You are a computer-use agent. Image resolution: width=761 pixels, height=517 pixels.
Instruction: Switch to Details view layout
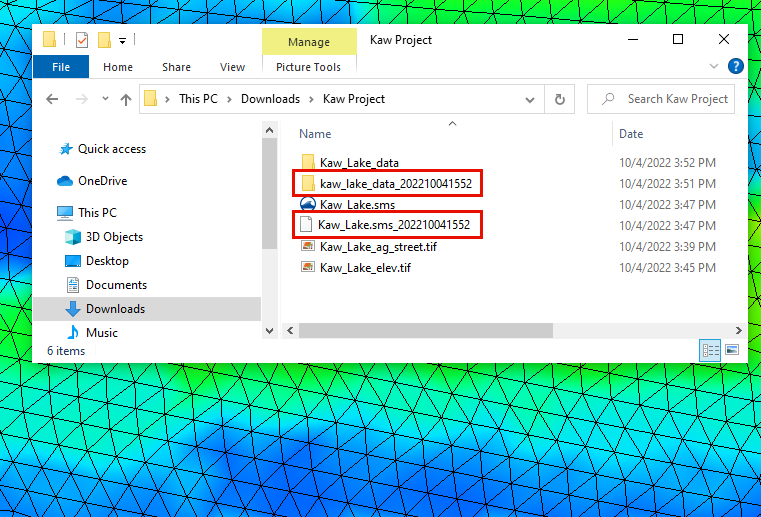(x=710, y=350)
